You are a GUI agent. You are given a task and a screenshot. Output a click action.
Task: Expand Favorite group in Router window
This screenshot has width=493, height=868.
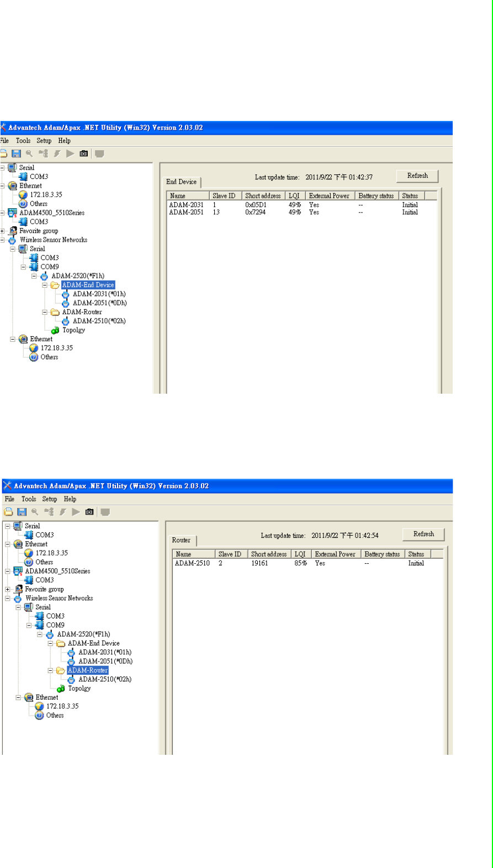8,589
